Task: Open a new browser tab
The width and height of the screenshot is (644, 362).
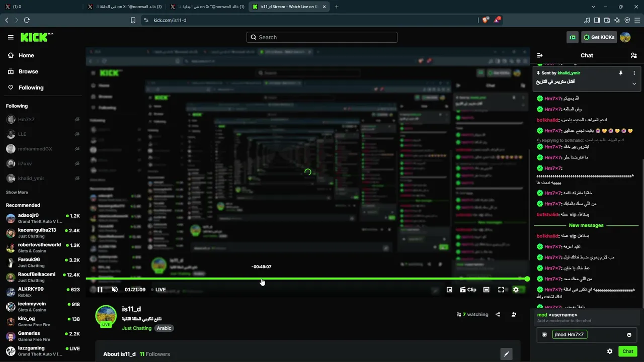Action: (x=337, y=7)
